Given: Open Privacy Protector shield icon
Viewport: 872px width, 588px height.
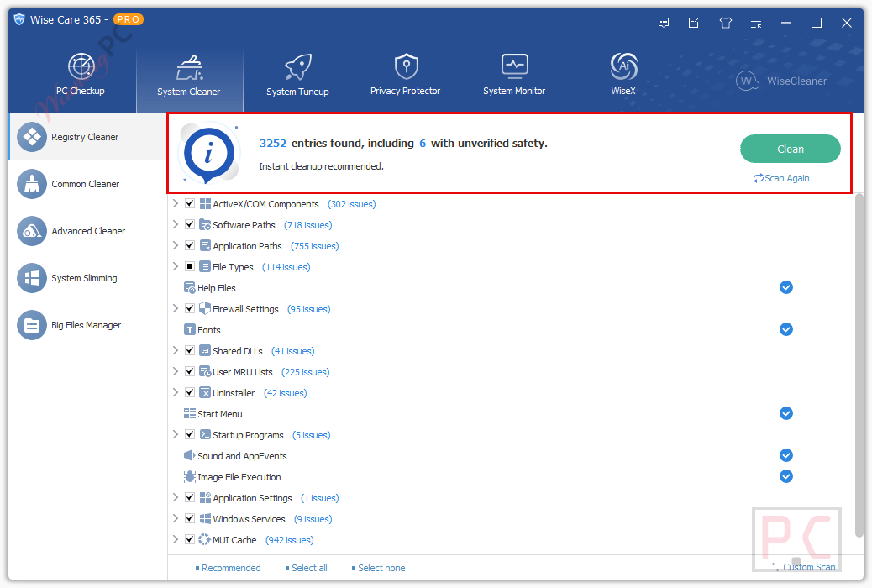Looking at the screenshot, I should 406,66.
